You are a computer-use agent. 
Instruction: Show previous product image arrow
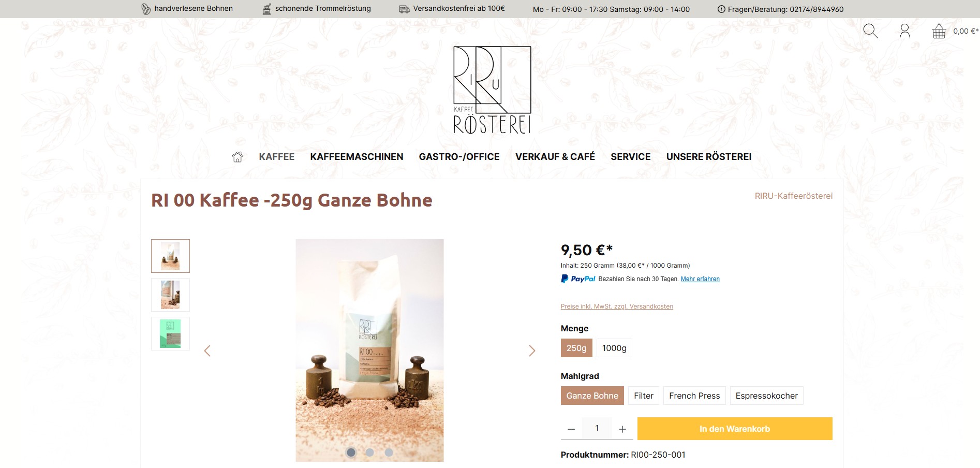[x=207, y=350]
